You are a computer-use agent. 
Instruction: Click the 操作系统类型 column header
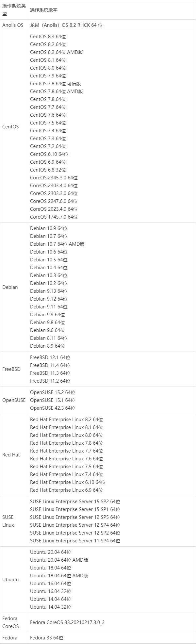14,10
